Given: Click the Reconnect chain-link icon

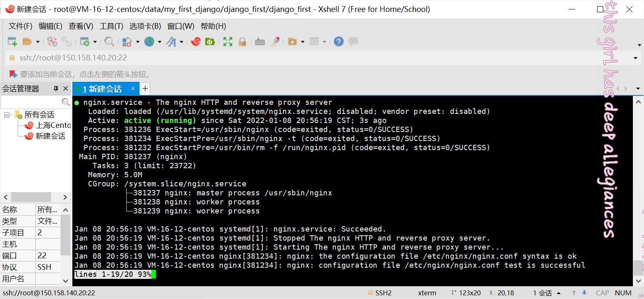Looking at the screenshot, I should pyautogui.click(x=67, y=42).
